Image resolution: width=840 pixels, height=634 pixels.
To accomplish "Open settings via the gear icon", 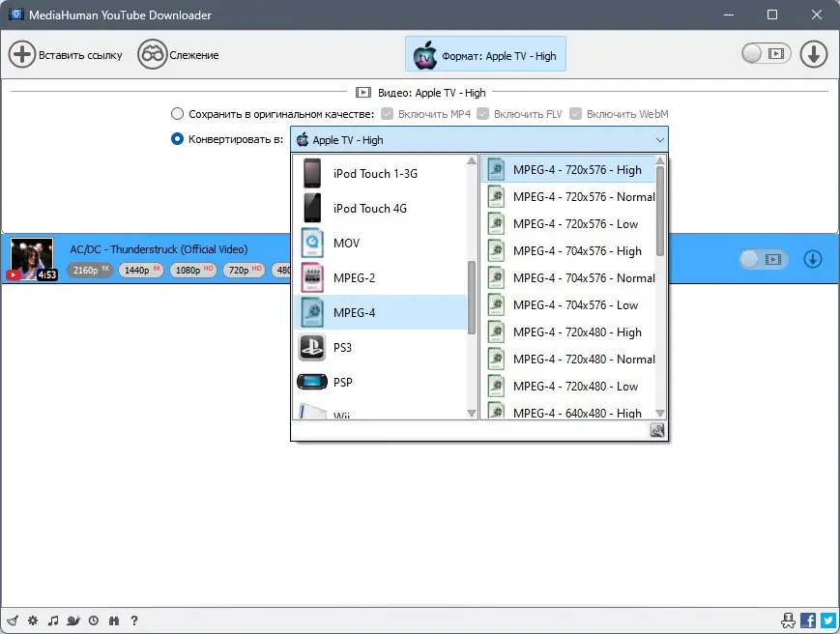I will (x=33, y=620).
